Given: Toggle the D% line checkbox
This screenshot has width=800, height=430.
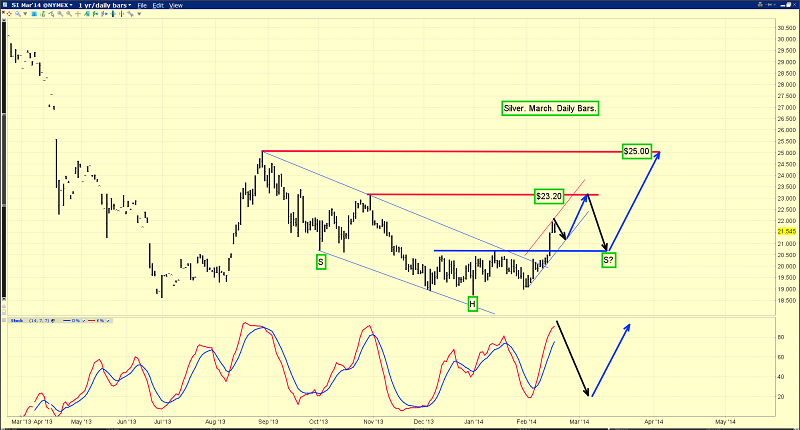Looking at the screenshot, I should 84,320.
